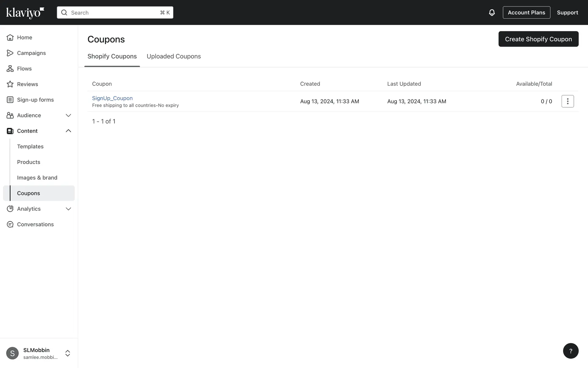Screen dimensions: 588x368
Task: Click Create Shopify Coupon button
Action: [x=538, y=39]
